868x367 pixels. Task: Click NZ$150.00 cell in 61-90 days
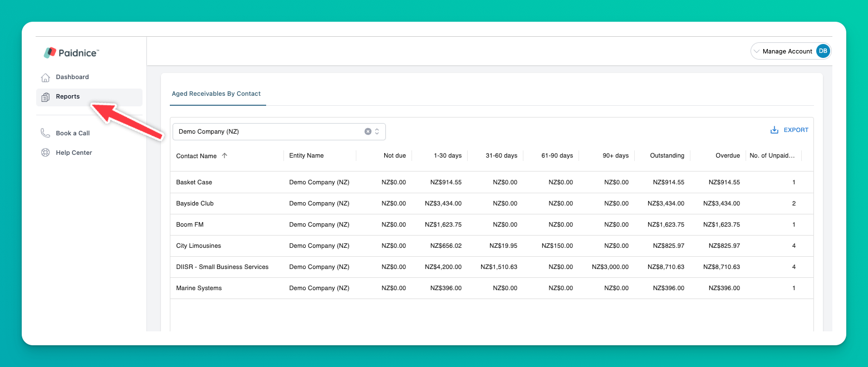click(x=557, y=246)
